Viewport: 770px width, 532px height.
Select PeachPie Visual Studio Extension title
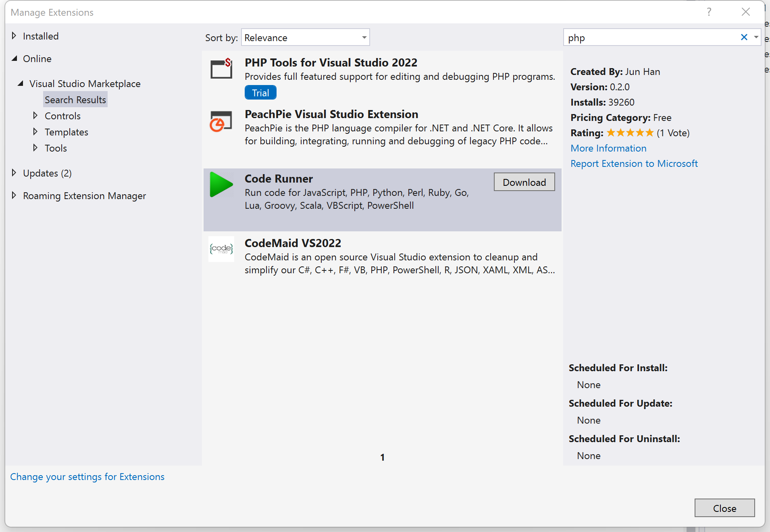click(331, 114)
